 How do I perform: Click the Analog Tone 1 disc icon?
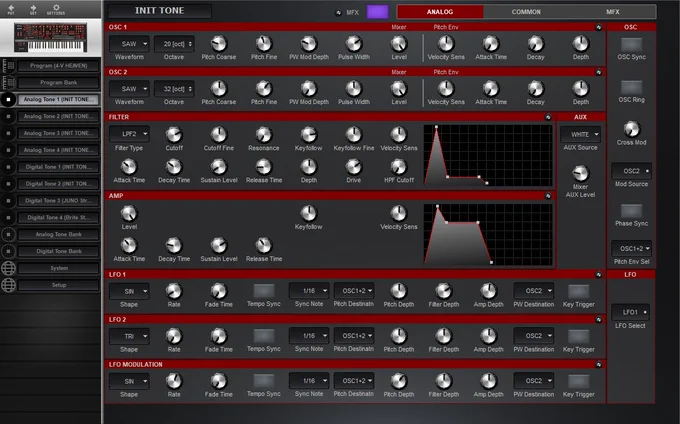point(8,100)
